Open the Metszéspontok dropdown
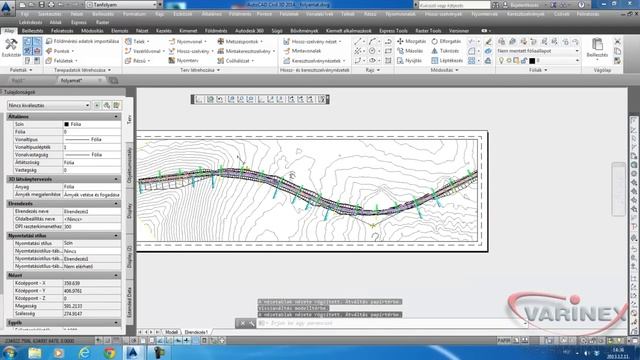 (x=240, y=42)
